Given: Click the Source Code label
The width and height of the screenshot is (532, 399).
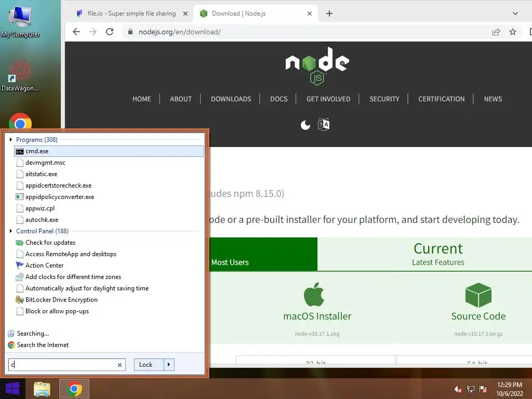Looking at the screenshot, I should (x=478, y=316).
